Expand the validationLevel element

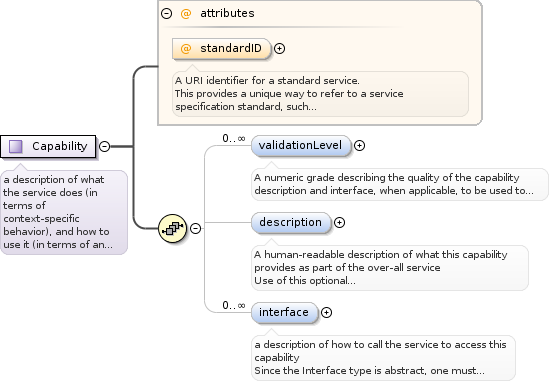360,145
